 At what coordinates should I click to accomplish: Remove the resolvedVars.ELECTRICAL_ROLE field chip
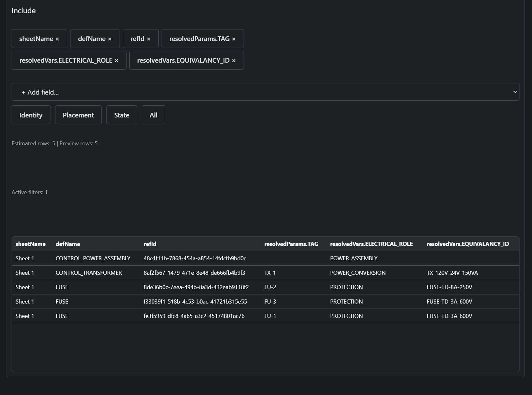116,61
